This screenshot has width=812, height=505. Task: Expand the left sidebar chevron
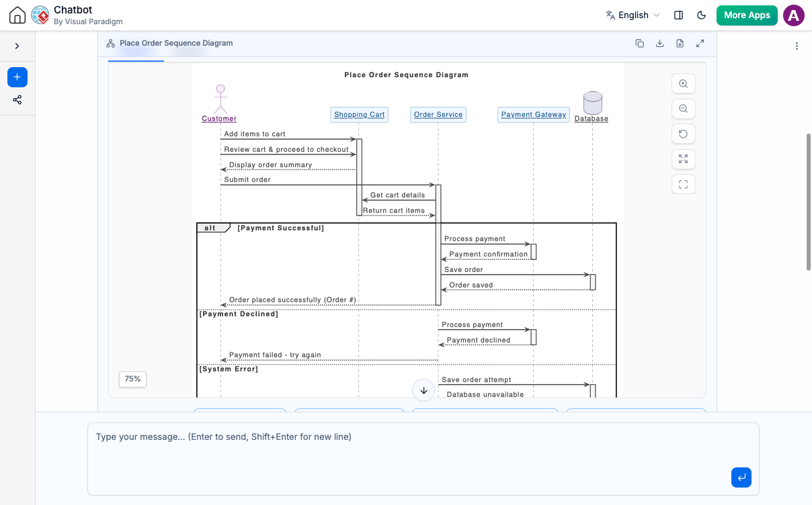[17, 46]
